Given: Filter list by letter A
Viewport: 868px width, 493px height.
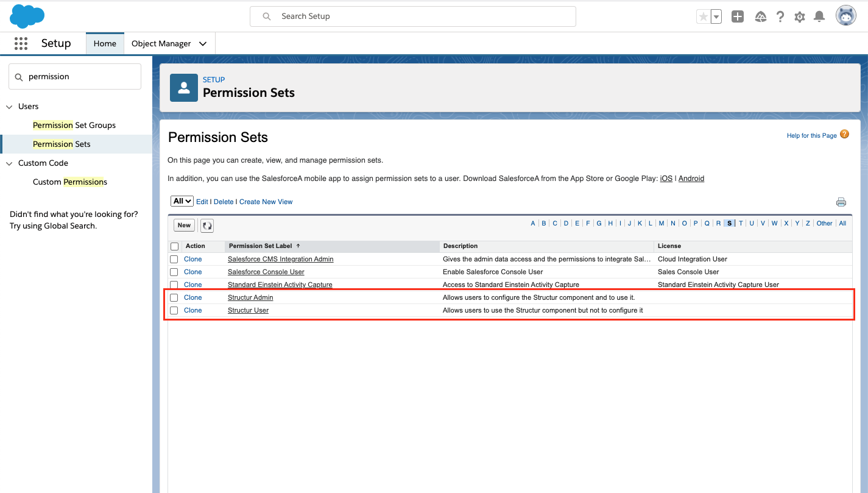Looking at the screenshot, I should tap(533, 224).
